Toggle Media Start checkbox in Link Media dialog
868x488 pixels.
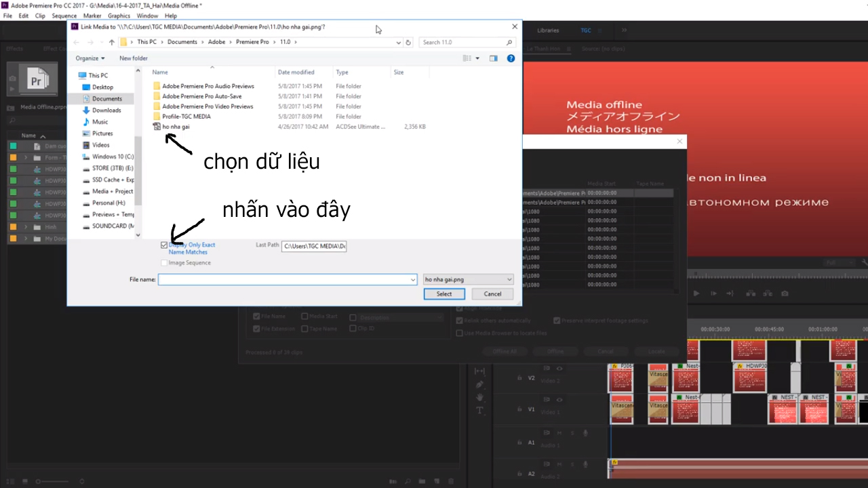[x=304, y=317]
